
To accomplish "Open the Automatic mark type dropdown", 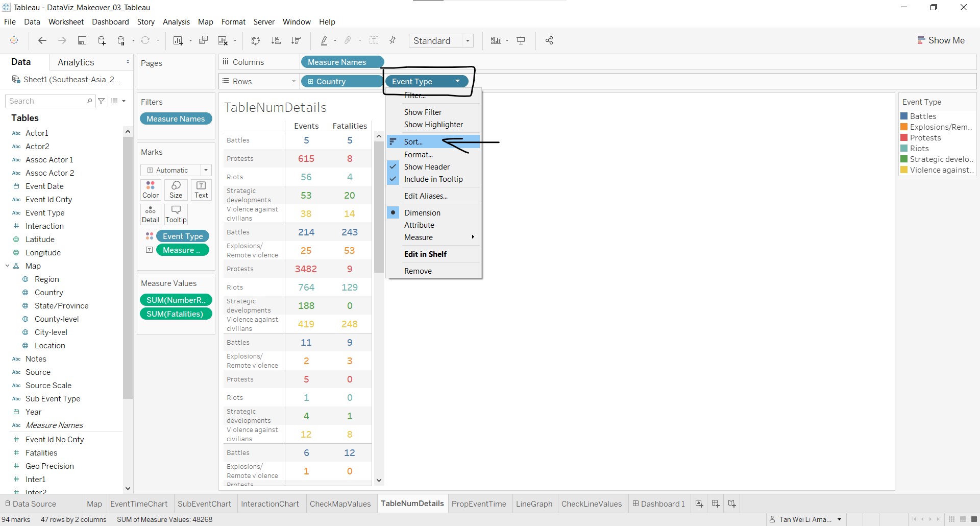I will [176, 170].
